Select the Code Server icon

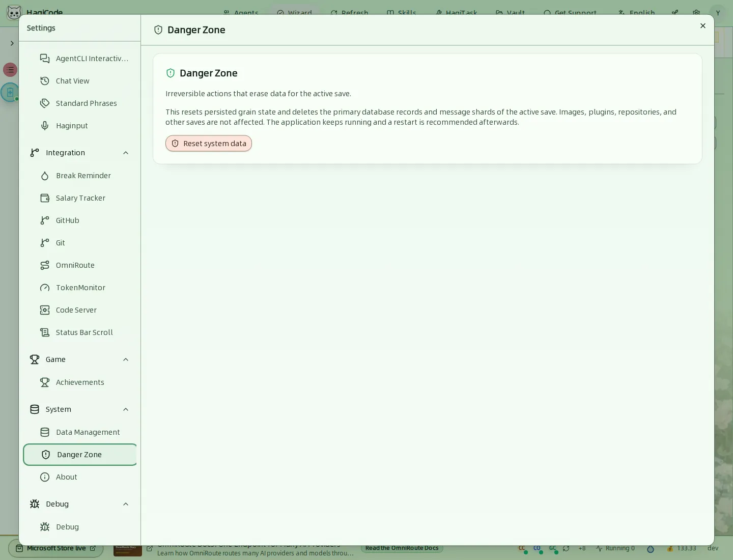(45, 310)
